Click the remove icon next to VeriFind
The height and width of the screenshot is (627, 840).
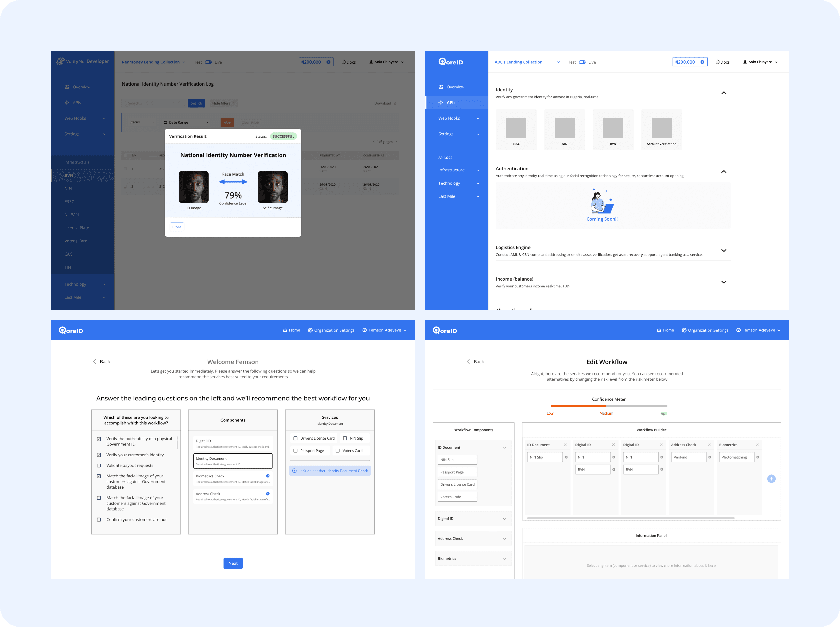pos(710,457)
